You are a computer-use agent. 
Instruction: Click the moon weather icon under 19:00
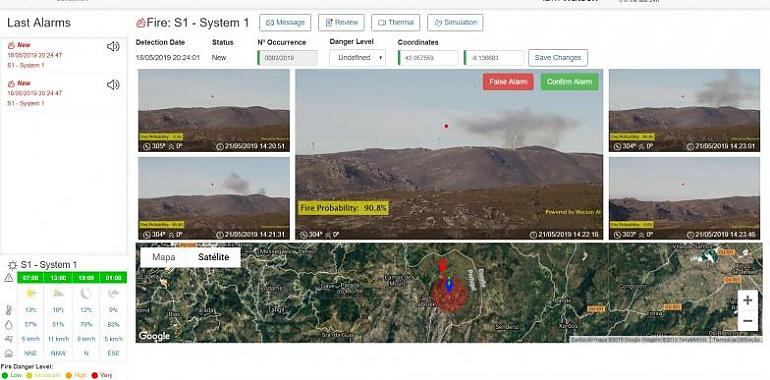pos(85,294)
